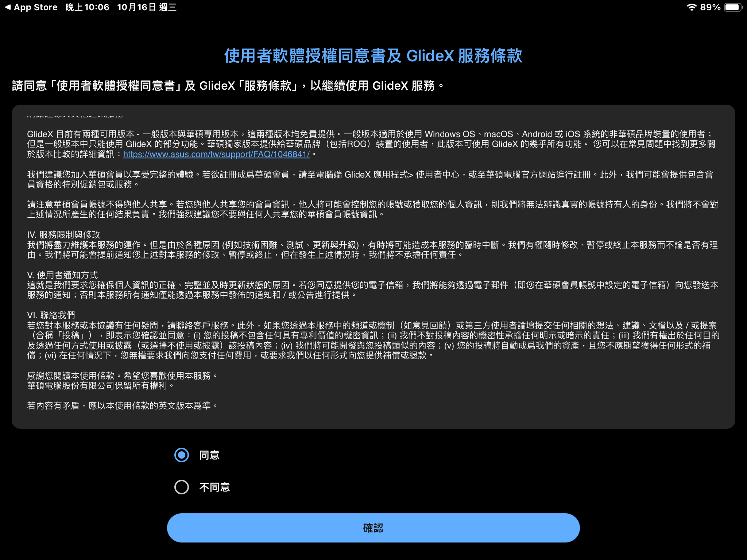Tap the battery icon in status bar
The width and height of the screenshot is (747, 560).
pyautogui.click(x=734, y=7)
